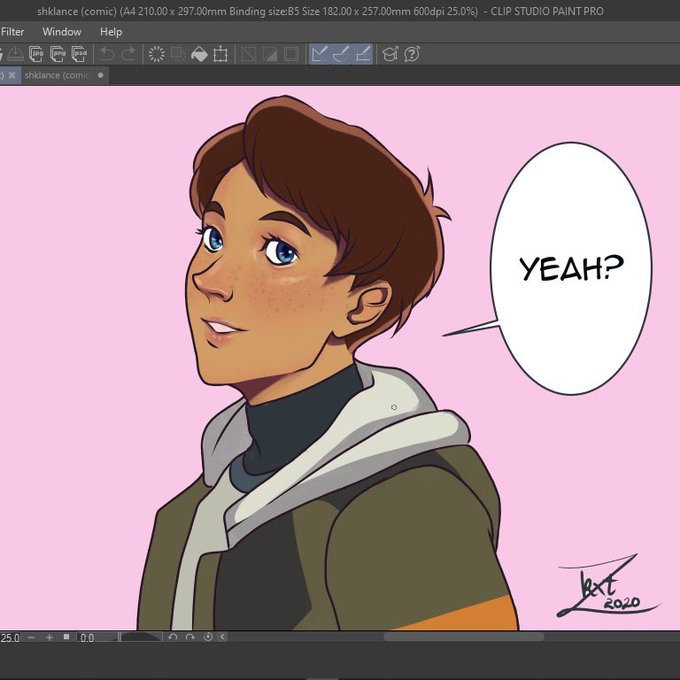Screen dimensions: 680x680
Task: Toggle Snap to Grid
Action: [x=363, y=54]
